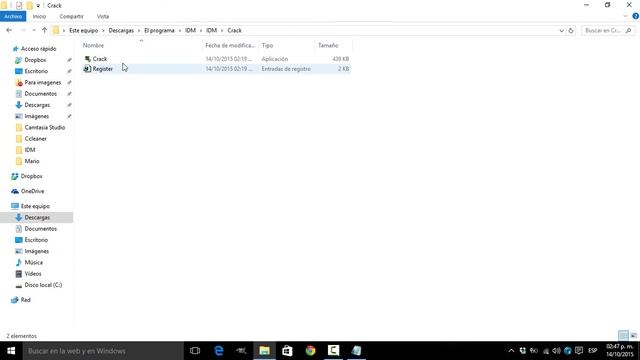
Task: Launch Google Chrome from taskbar
Action: 311,351
